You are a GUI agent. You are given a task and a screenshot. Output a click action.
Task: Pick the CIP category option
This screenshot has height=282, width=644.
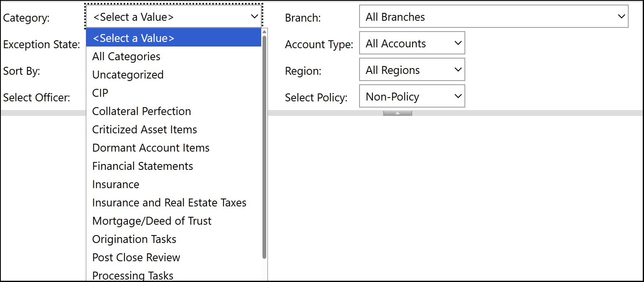point(100,93)
